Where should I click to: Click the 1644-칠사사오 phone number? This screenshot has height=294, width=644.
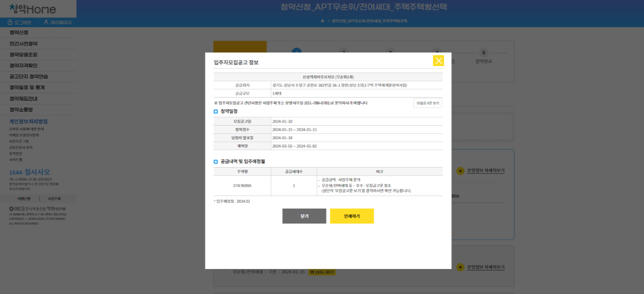pyautogui.click(x=30, y=172)
